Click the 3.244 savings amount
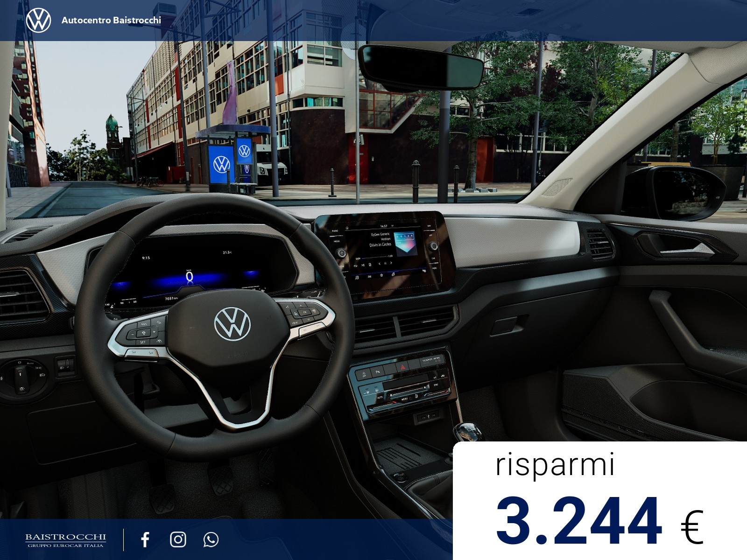 click(x=579, y=520)
